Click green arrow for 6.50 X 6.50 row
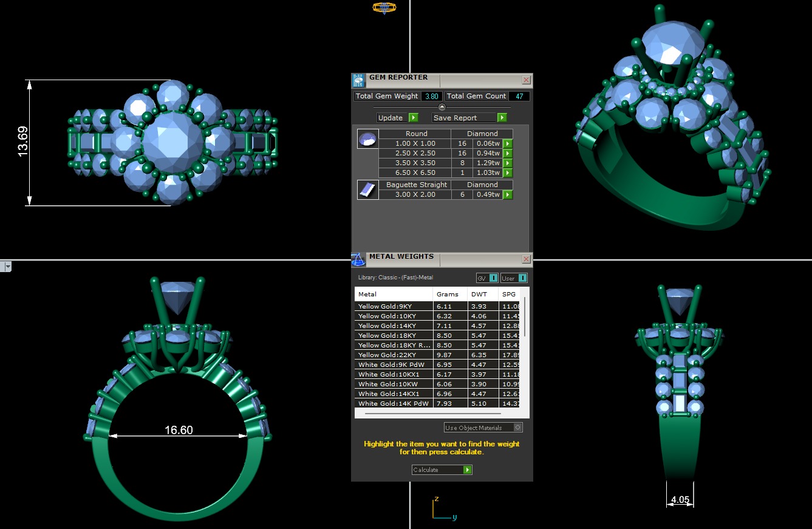Image resolution: width=812 pixels, height=529 pixels. pos(508,173)
